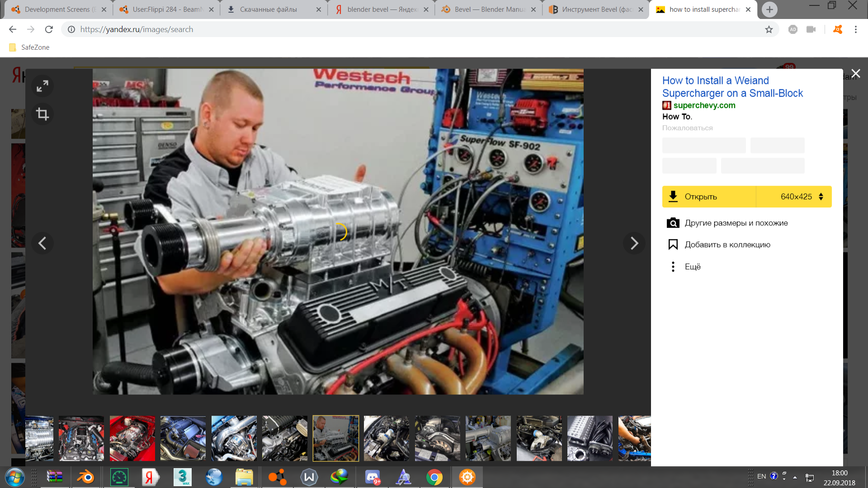
Task: Close the image viewer overlay
Action: click(x=855, y=73)
